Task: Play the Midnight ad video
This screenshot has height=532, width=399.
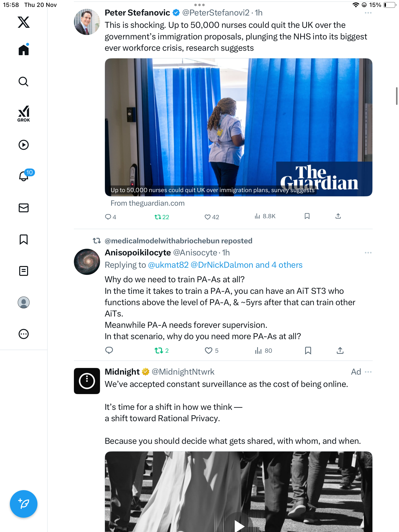Action: [238, 525]
